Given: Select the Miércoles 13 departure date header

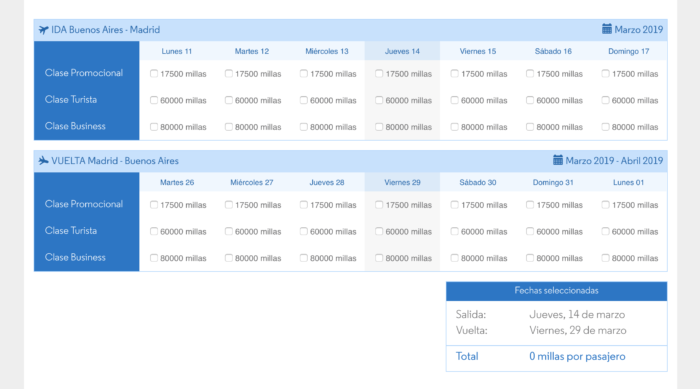Looking at the screenshot, I should 327,51.
